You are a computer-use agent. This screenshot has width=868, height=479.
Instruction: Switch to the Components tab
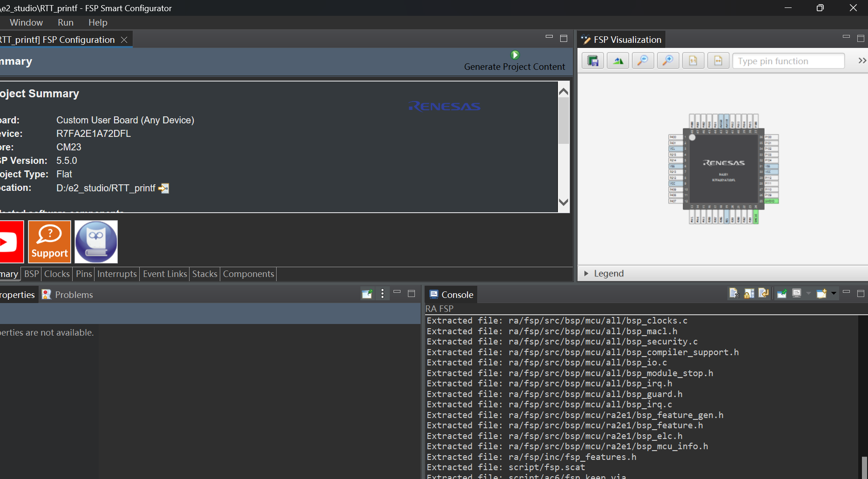(x=249, y=274)
